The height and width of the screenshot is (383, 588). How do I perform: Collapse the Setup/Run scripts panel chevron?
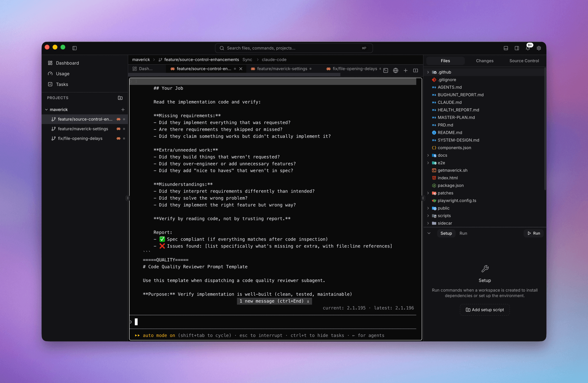[429, 233]
